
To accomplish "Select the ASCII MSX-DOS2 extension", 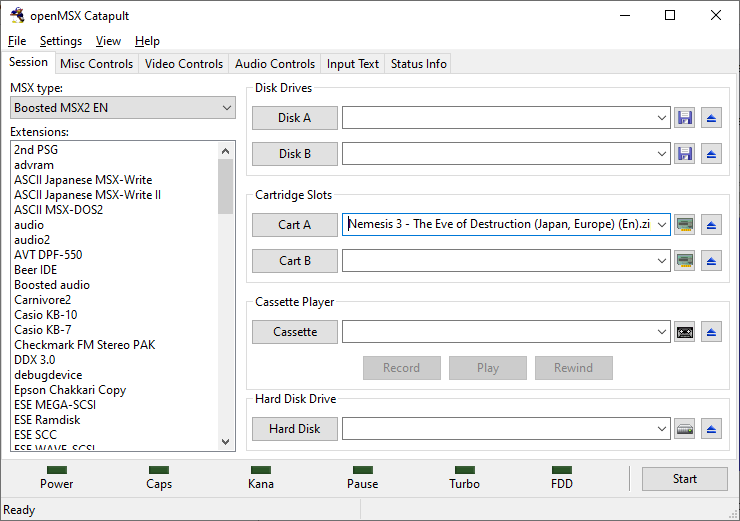I will [59, 210].
